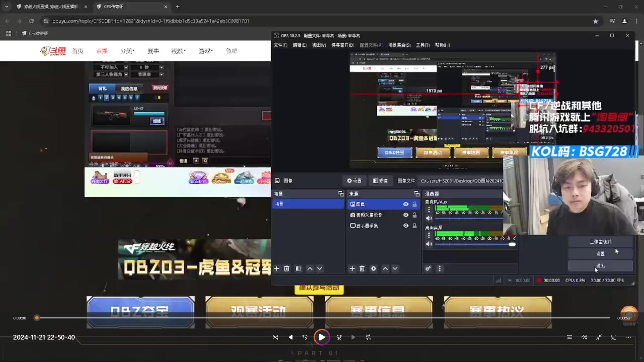Viewport: 644px width, 362px height.
Task: Go to the previous track
Action: point(290,337)
